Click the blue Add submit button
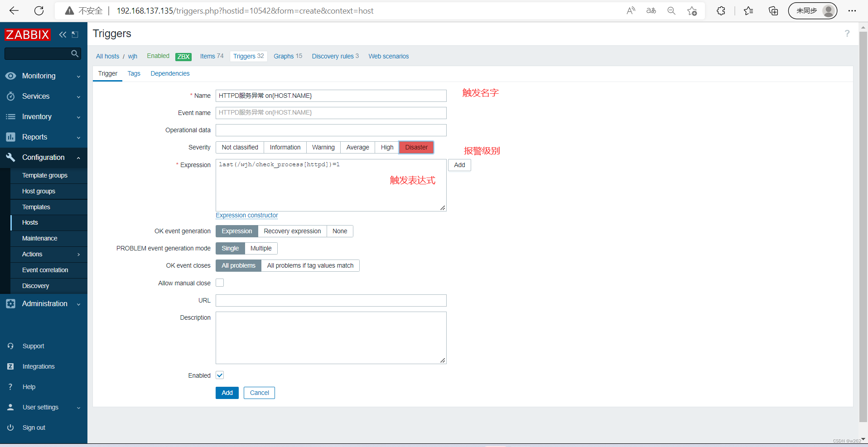The image size is (868, 447). pos(227,393)
